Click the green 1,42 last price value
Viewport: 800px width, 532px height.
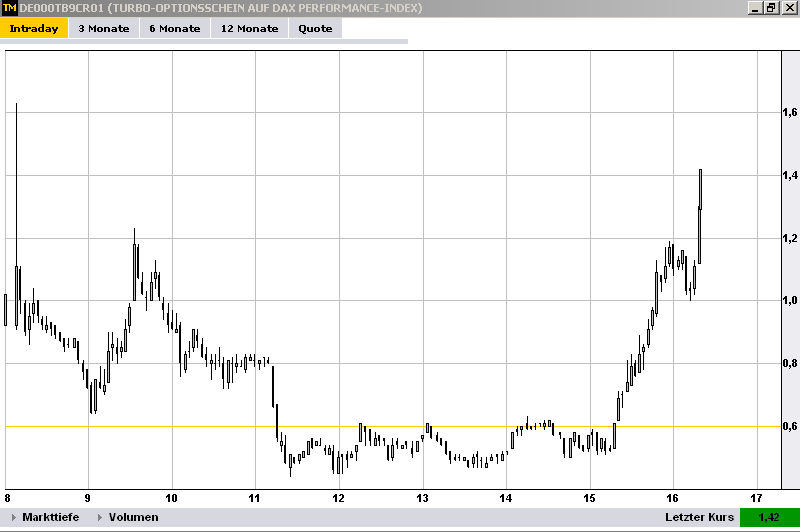click(769, 517)
